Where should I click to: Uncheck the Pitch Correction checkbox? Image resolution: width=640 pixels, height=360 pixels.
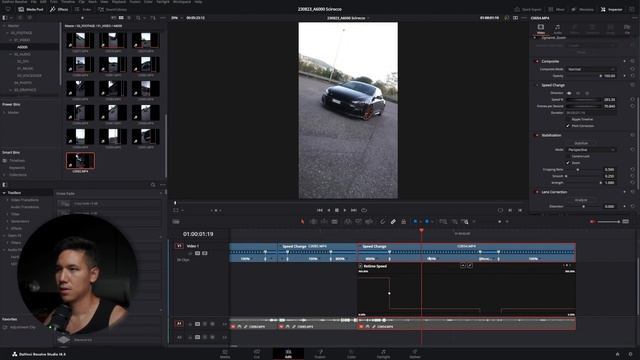568,126
